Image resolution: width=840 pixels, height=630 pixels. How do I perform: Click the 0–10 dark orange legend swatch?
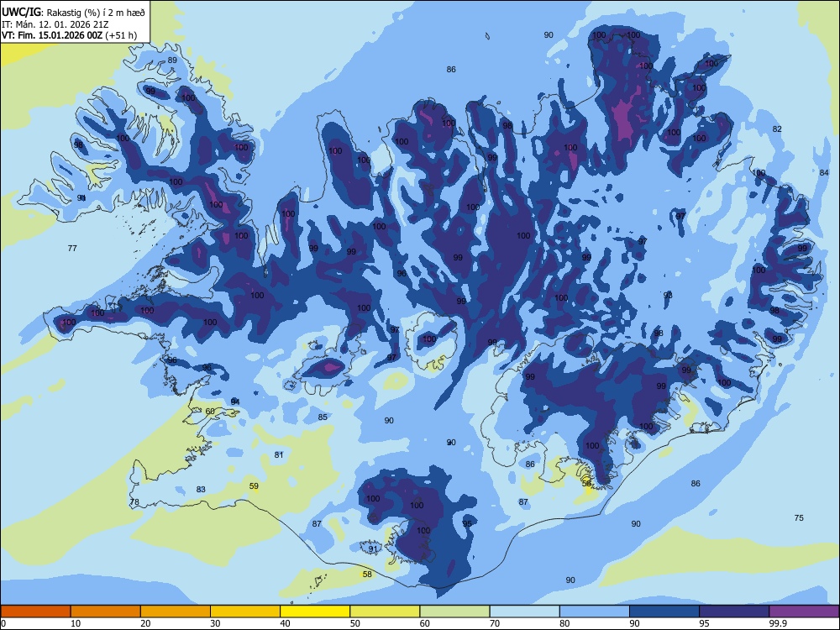tap(35, 612)
